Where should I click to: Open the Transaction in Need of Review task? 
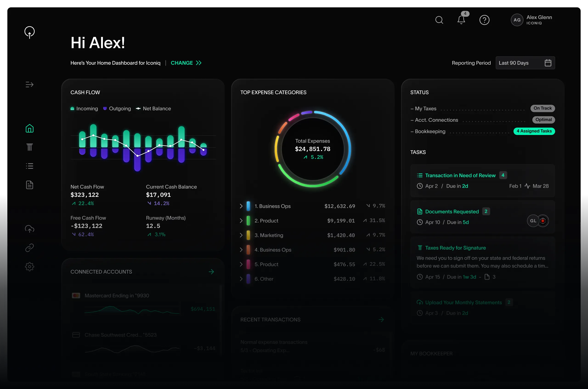[460, 175]
